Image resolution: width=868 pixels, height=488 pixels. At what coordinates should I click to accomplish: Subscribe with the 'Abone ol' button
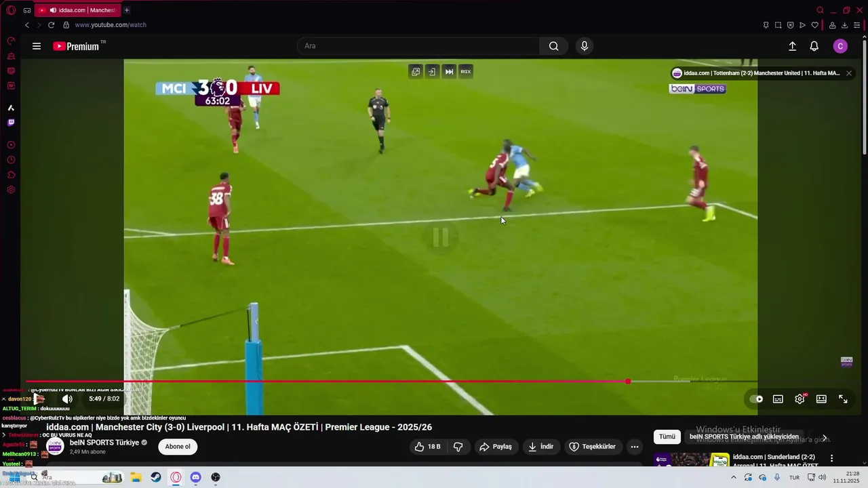tap(178, 447)
